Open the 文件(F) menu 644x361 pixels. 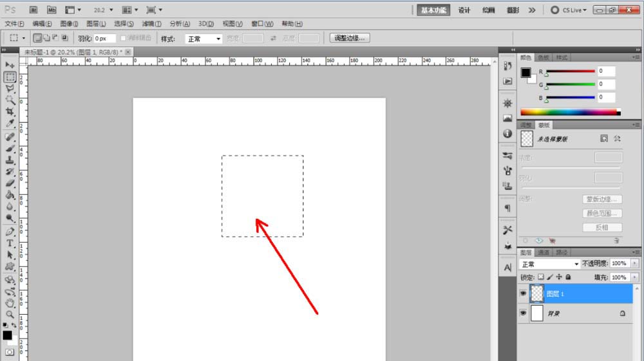click(x=14, y=24)
